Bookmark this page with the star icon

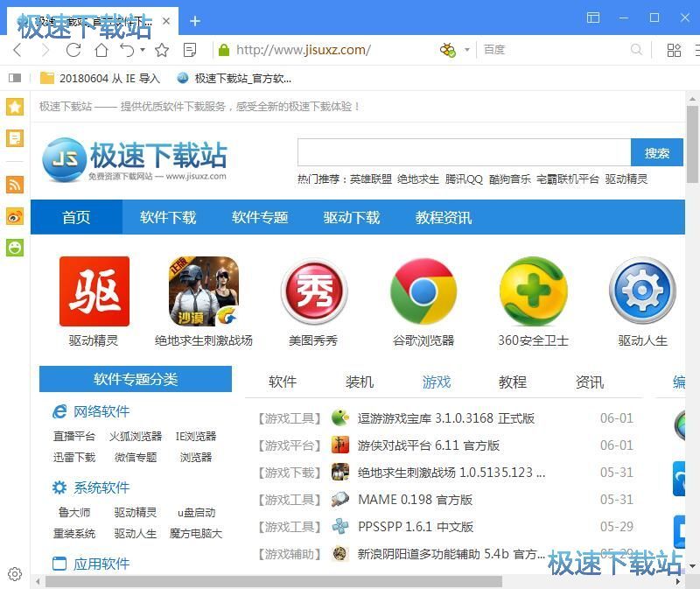click(x=162, y=50)
